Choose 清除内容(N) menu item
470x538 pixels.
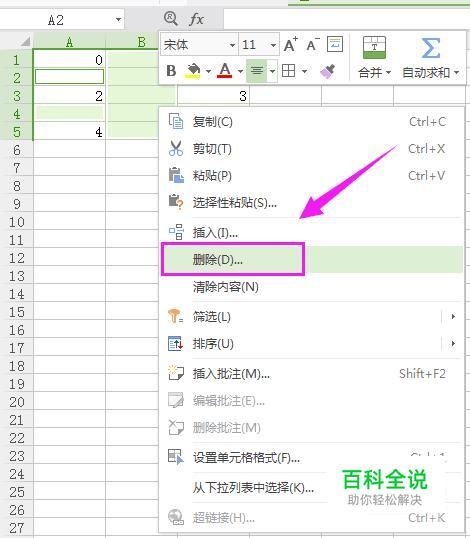(x=312, y=287)
